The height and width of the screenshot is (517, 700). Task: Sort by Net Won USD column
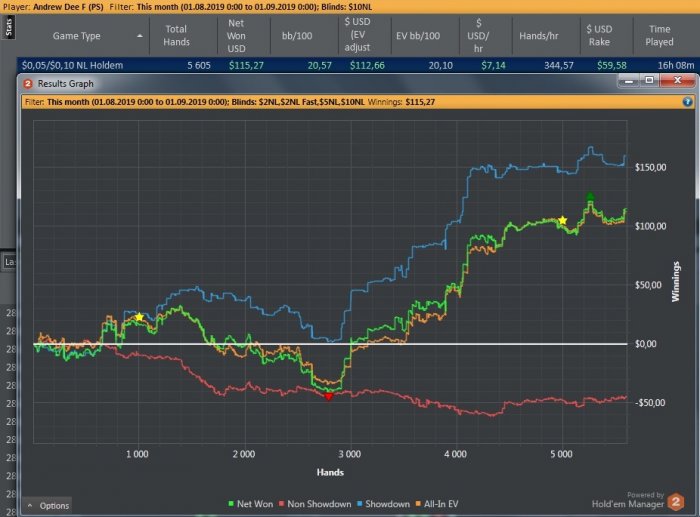click(244, 36)
